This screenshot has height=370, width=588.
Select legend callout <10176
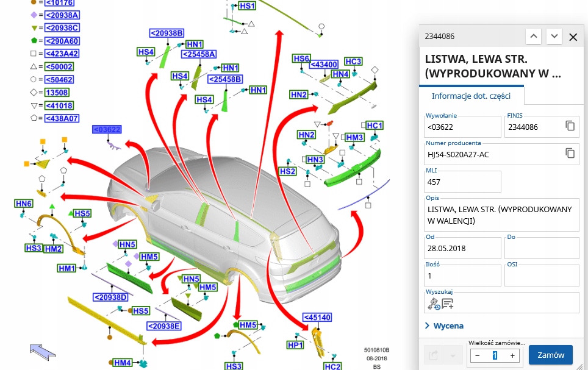coord(59,3)
